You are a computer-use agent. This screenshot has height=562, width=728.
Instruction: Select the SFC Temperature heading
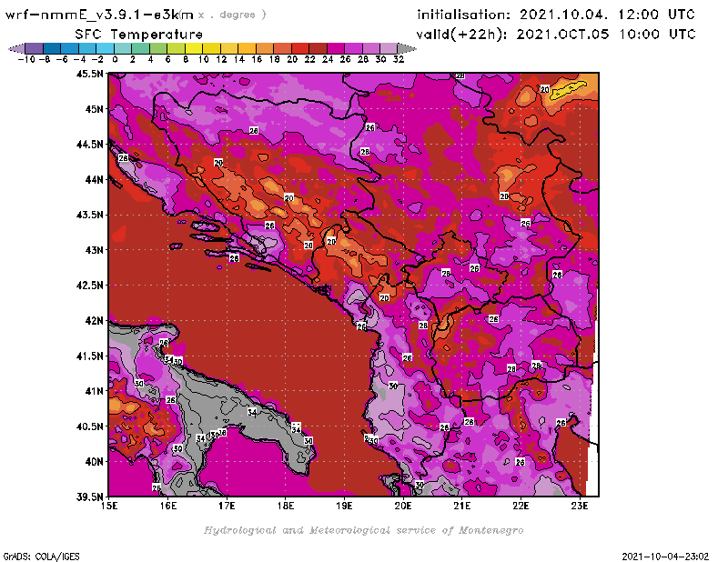[x=139, y=35]
